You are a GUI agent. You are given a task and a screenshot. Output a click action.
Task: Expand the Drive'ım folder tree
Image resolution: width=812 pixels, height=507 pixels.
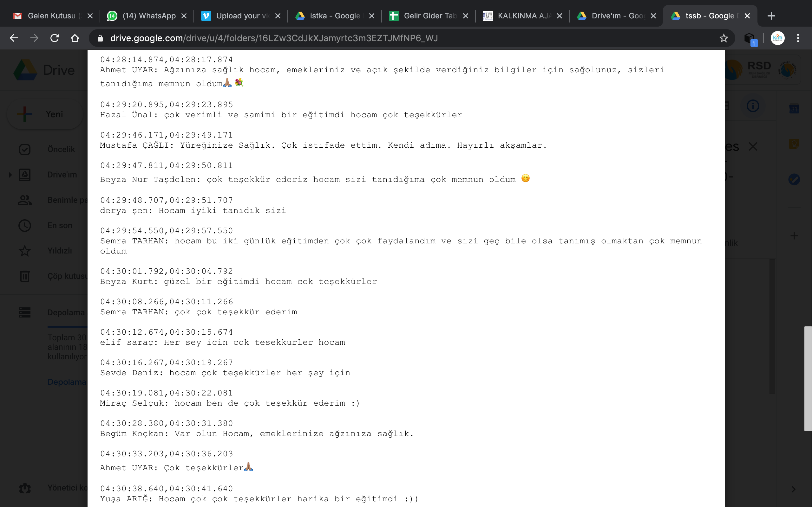coord(10,175)
